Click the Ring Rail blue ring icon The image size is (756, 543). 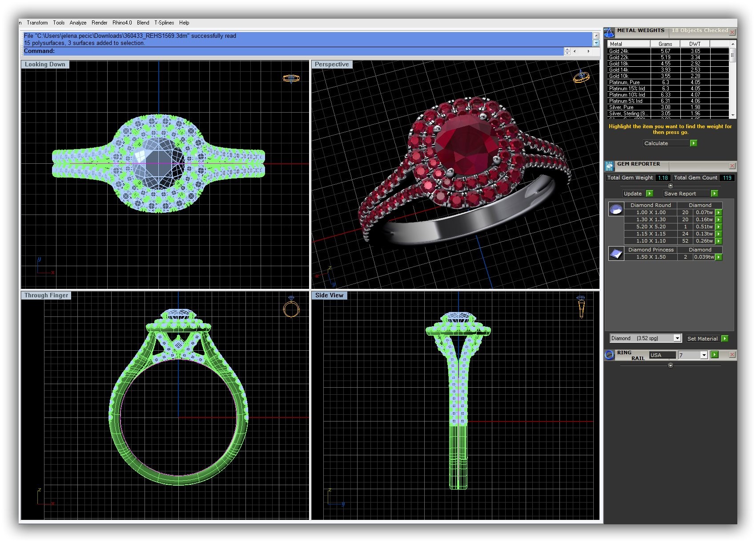pos(609,355)
